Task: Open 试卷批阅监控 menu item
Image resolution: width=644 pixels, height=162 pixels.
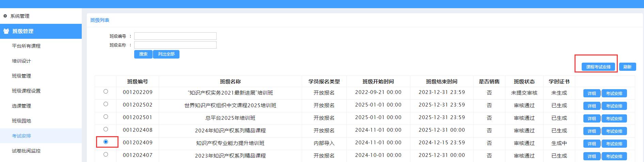Action: [26, 151]
